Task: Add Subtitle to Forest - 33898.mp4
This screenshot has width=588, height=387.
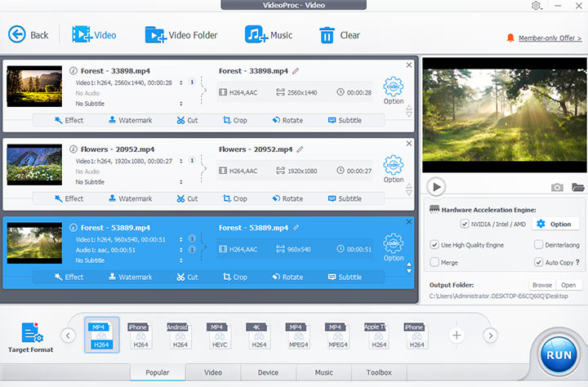Action: 345,120
